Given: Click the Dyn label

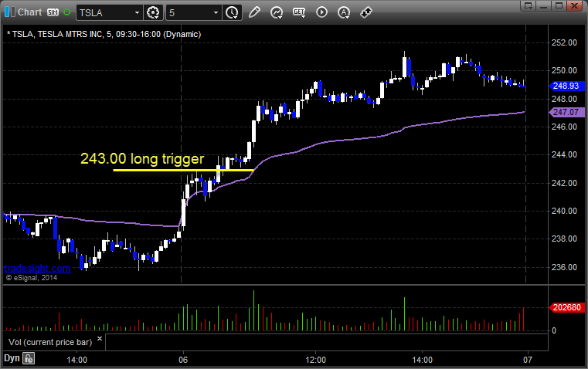Looking at the screenshot, I should coord(12,358).
